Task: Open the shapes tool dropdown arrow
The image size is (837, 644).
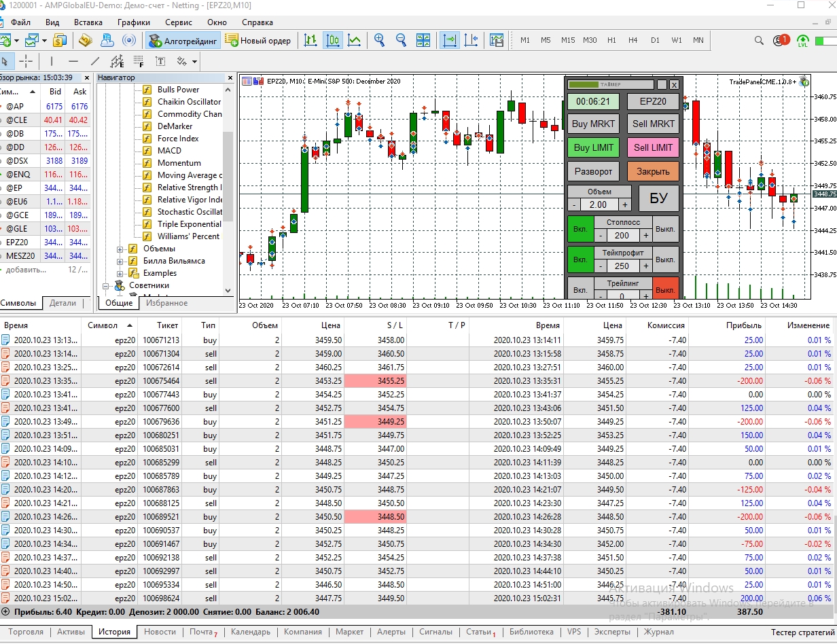Action: [194, 61]
